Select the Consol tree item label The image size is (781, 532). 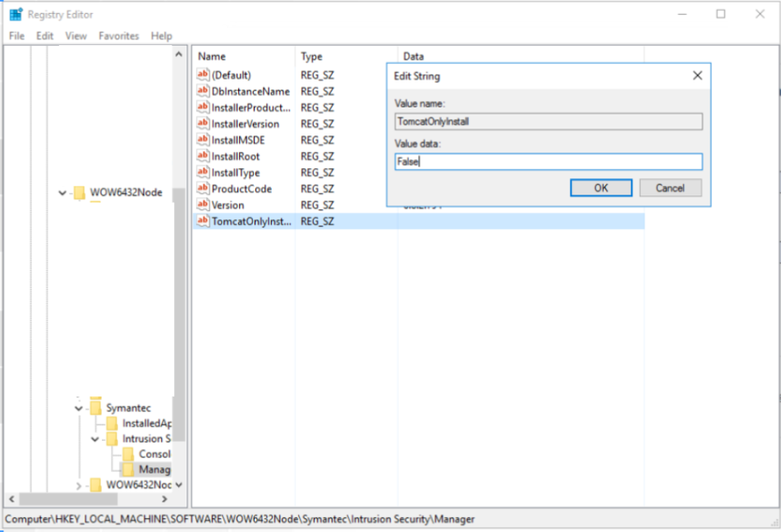[x=154, y=454]
